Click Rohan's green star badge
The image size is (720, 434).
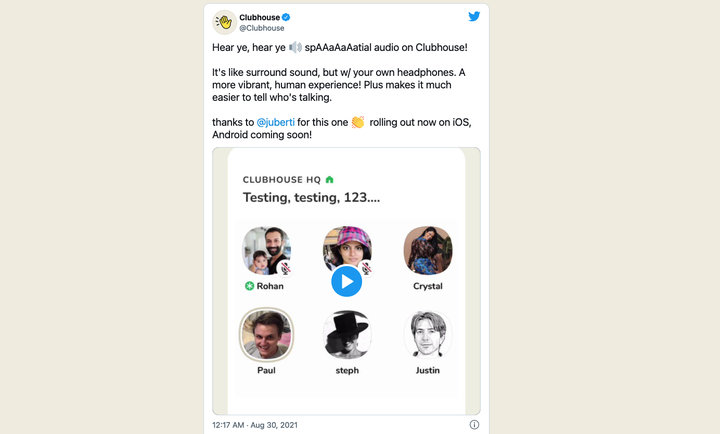click(249, 286)
